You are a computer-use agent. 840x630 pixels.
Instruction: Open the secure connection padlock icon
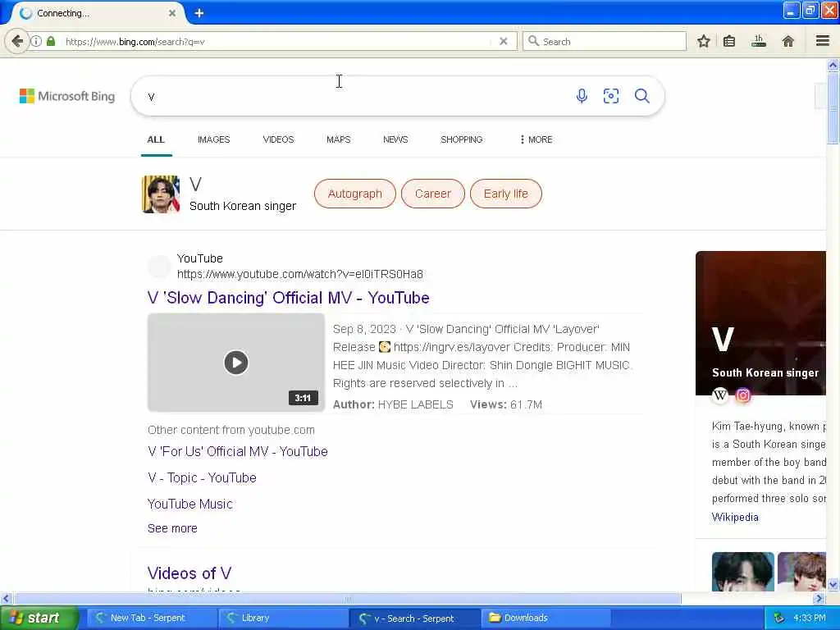point(51,41)
